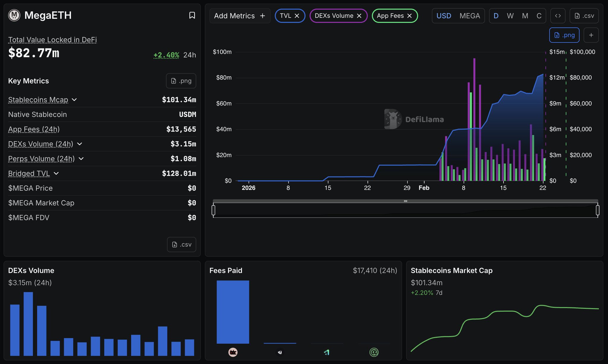Remove the TVL metric chip
The width and height of the screenshot is (608, 364).
tap(297, 16)
